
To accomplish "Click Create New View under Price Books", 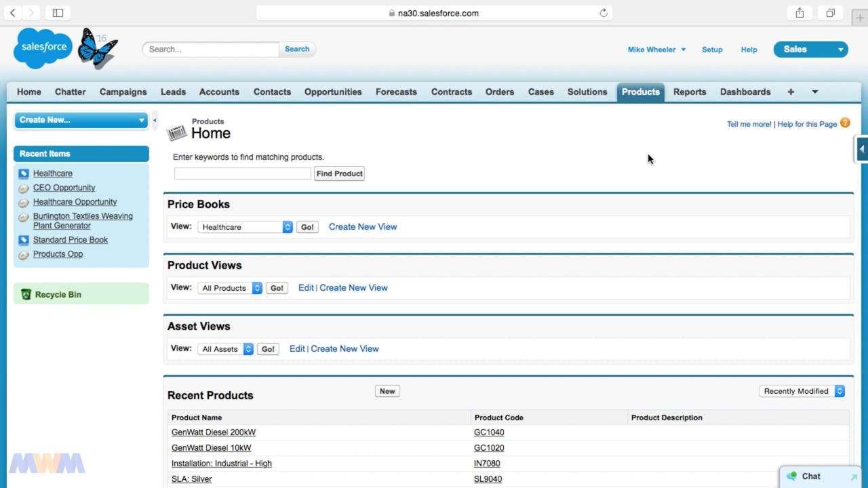I will [x=363, y=227].
